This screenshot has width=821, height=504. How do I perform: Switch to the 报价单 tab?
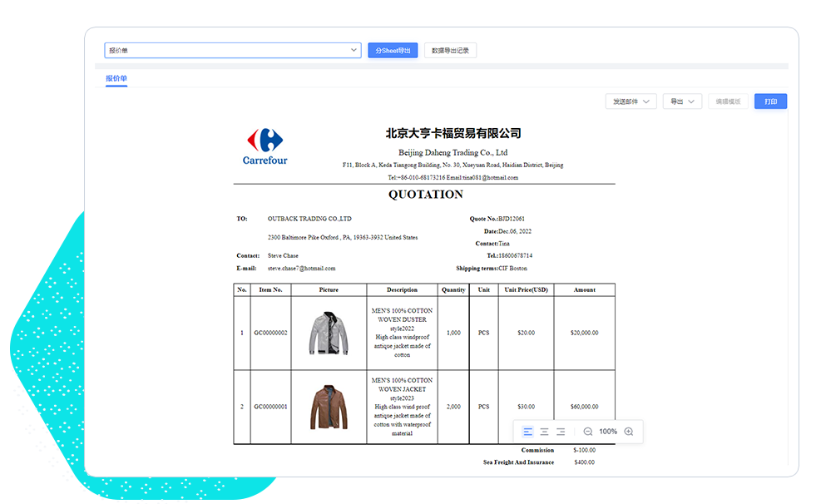tap(116, 78)
